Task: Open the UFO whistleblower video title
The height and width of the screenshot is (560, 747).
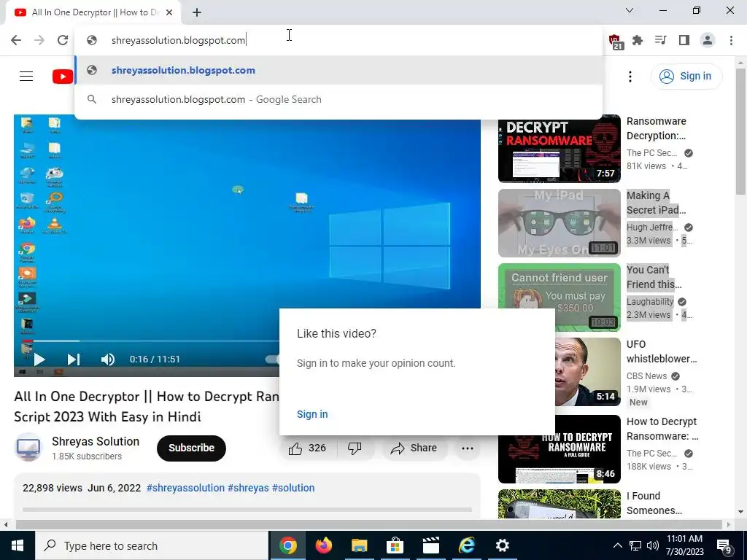Action: point(662,351)
